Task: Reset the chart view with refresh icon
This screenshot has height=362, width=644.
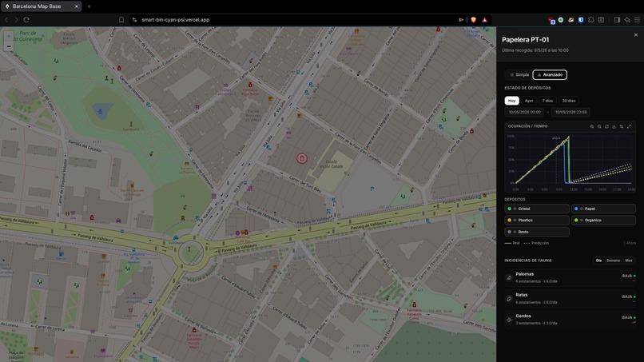Action: click(606, 126)
